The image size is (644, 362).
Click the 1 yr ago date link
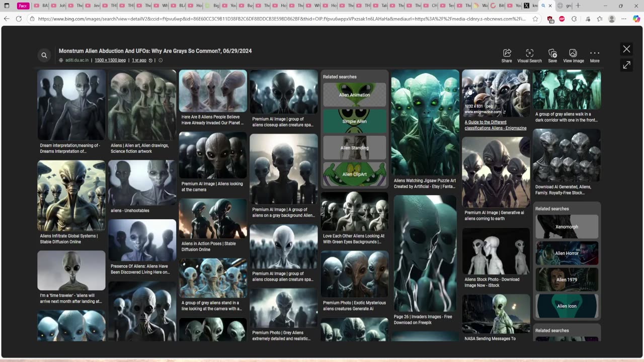pyautogui.click(x=139, y=60)
